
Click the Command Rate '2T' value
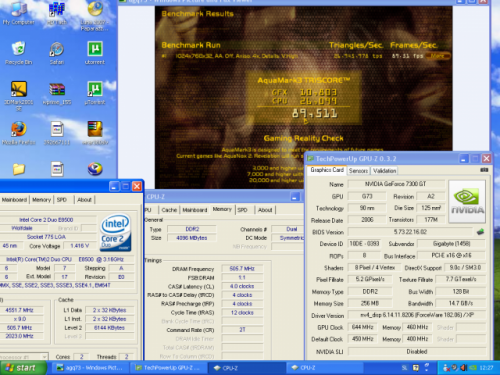tap(242, 330)
